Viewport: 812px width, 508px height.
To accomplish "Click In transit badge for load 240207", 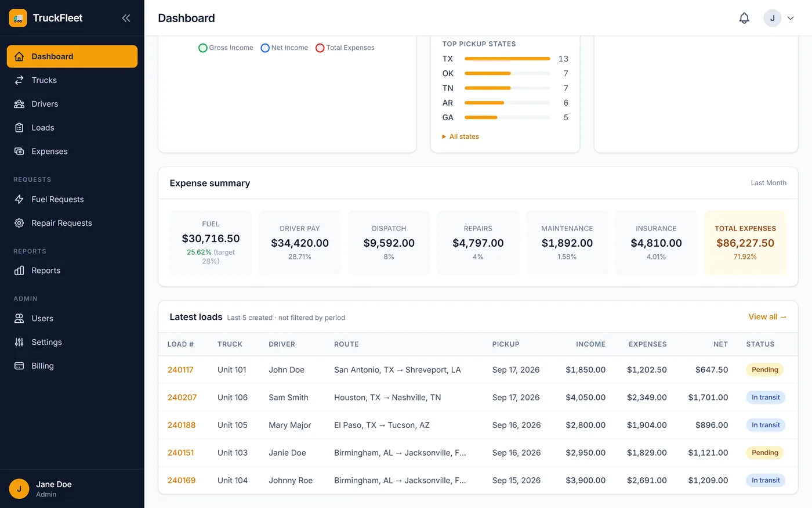I will (766, 398).
